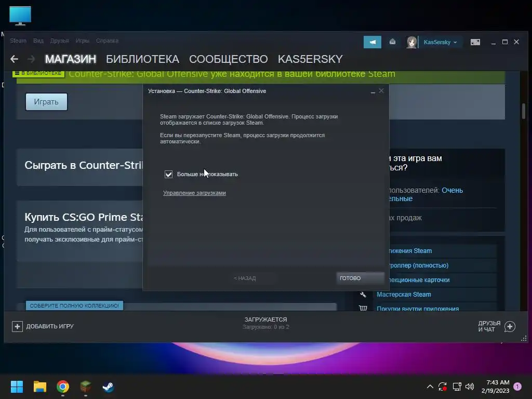Click the store page vertical scrollbar

coord(524,111)
